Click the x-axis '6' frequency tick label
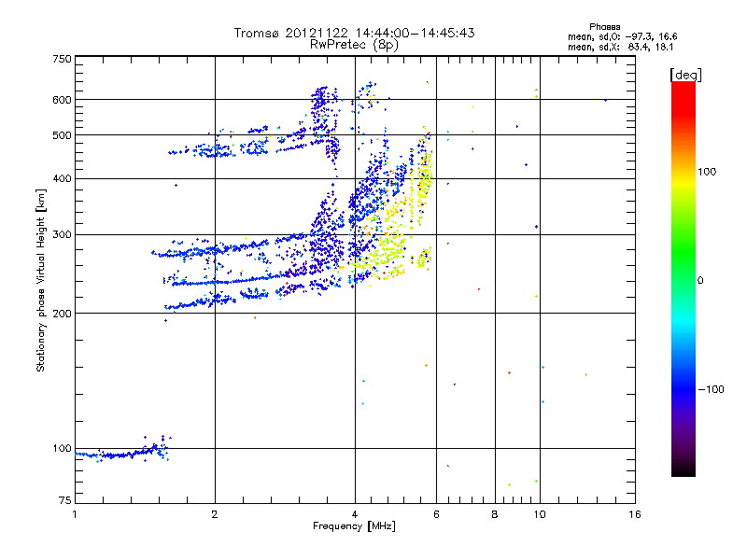Screen dimensions: 747x560 (x=436, y=514)
